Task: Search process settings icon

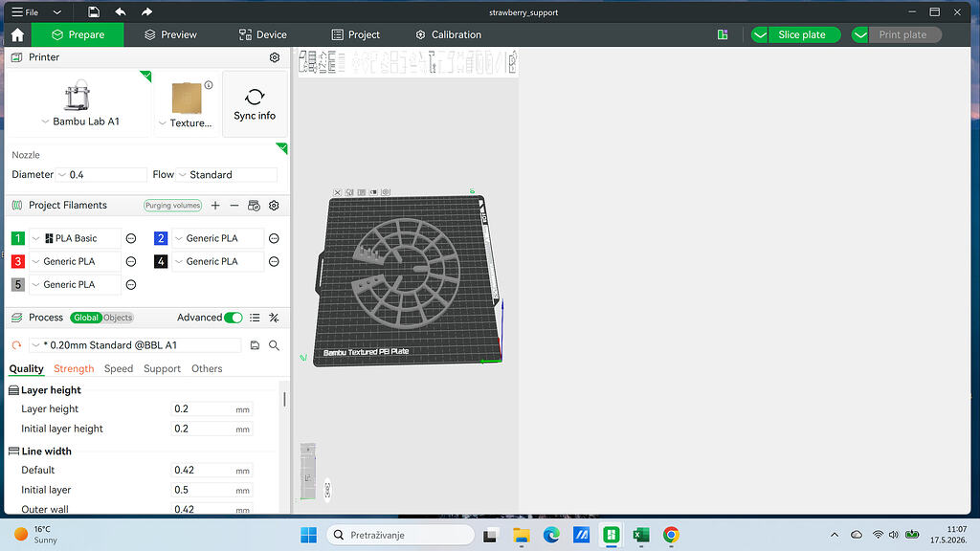Action: click(274, 345)
